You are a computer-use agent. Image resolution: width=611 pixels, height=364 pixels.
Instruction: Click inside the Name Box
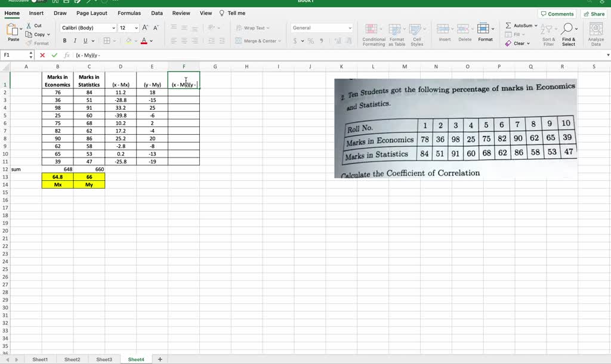coord(14,55)
